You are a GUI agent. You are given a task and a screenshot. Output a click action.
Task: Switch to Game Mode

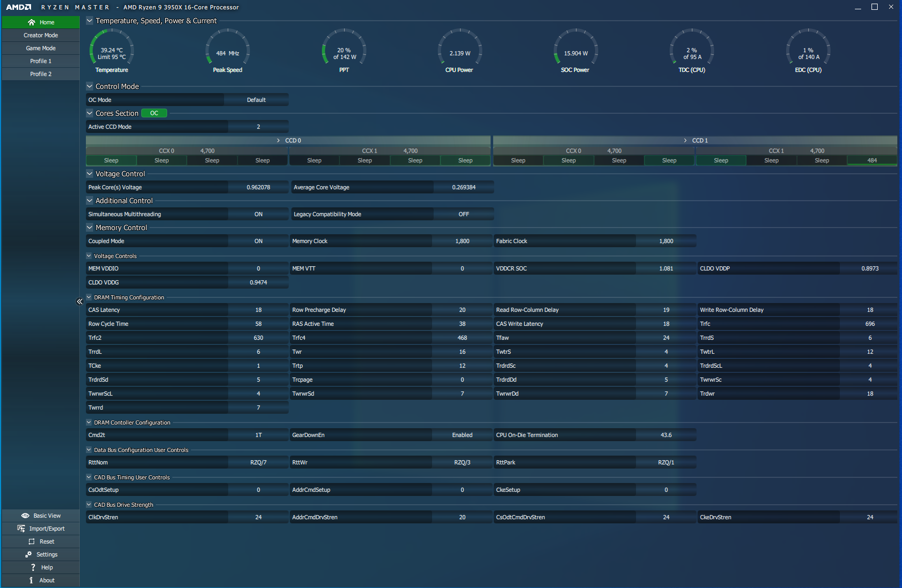click(x=41, y=48)
